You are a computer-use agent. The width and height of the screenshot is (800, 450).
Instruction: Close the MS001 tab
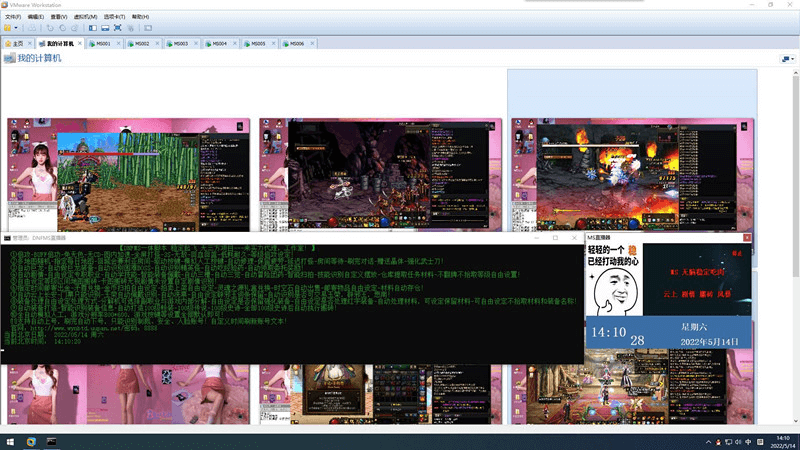coord(118,44)
